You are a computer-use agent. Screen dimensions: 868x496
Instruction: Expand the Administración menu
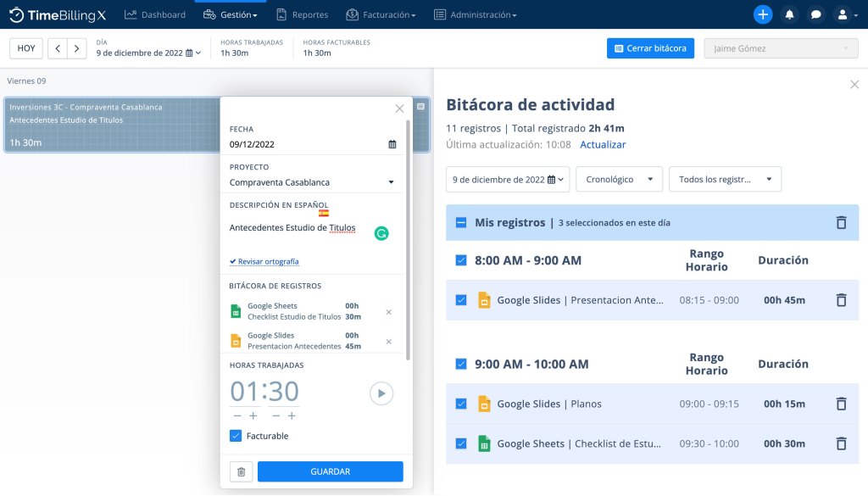(476, 15)
